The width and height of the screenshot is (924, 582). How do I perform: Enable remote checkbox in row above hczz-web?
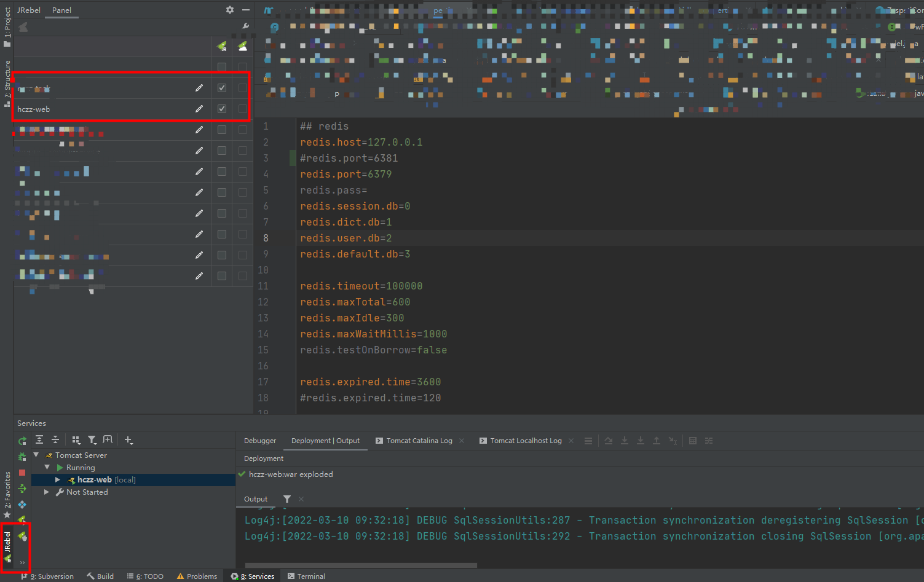pyautogui.click(x=243, y=88)
